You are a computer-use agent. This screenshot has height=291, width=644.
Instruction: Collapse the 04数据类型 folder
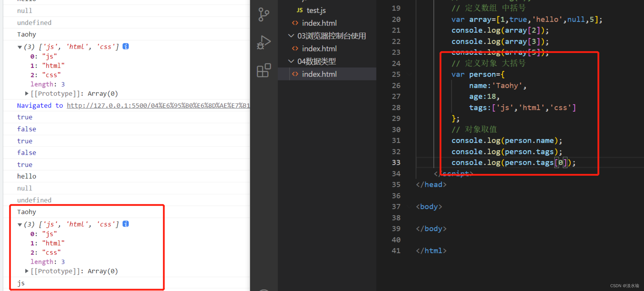[291, 61]
